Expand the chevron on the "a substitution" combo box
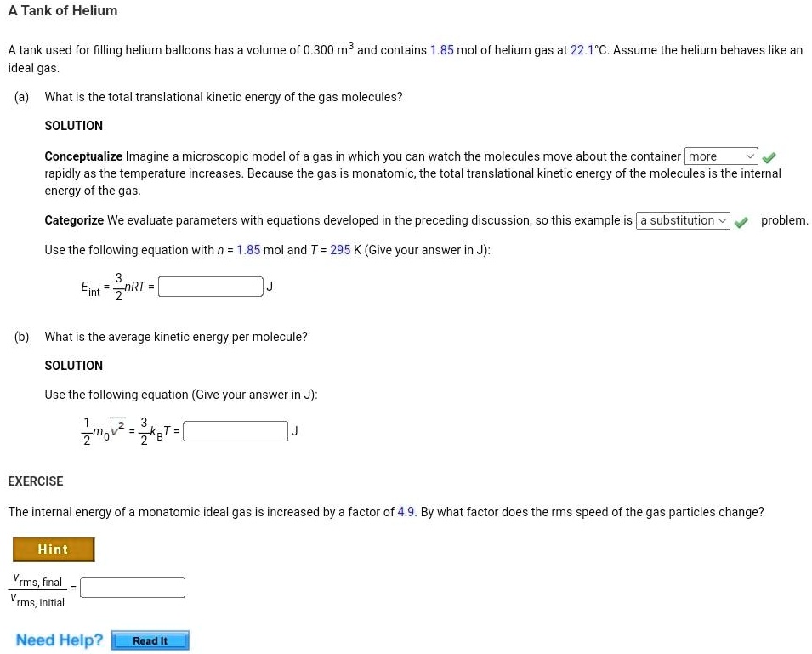 click(720, 220)
